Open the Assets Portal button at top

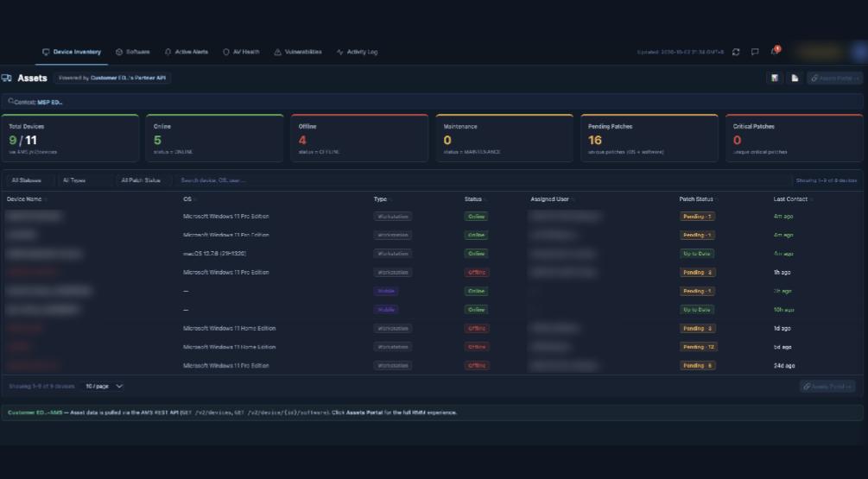[834, 78]
